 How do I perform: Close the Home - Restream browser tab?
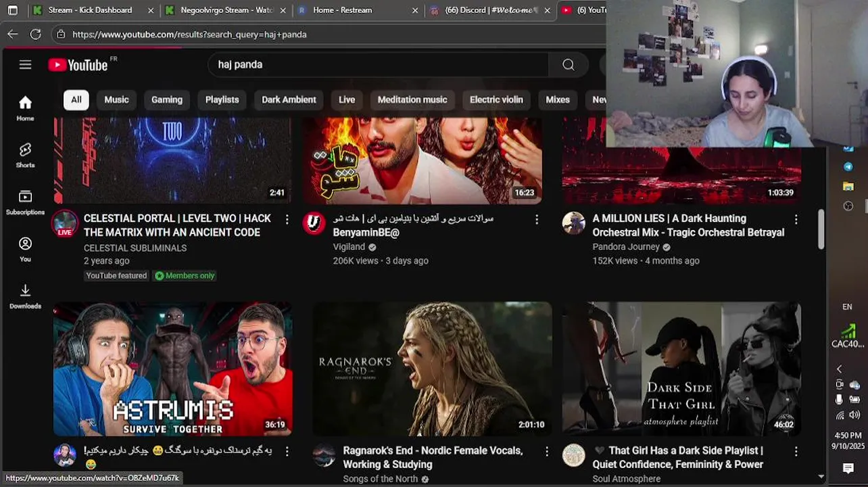click(x=415, y=10)
